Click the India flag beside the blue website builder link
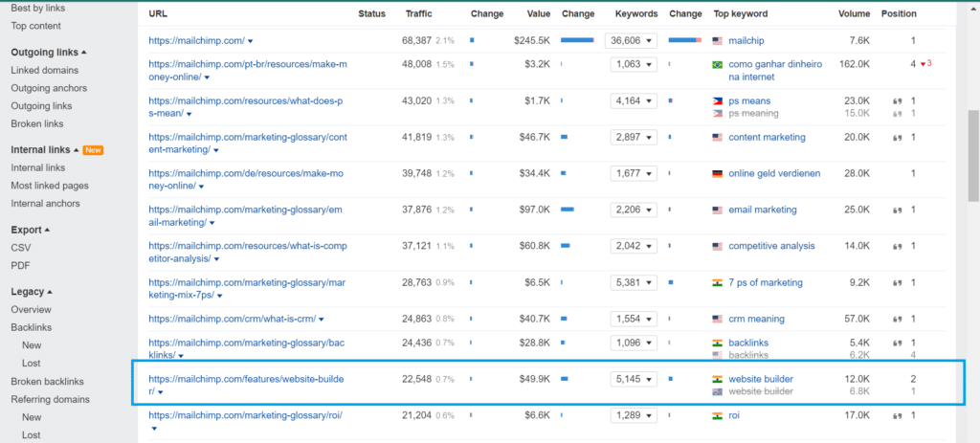This screenshot has height=443, width=980. click(x=718, y=379)
